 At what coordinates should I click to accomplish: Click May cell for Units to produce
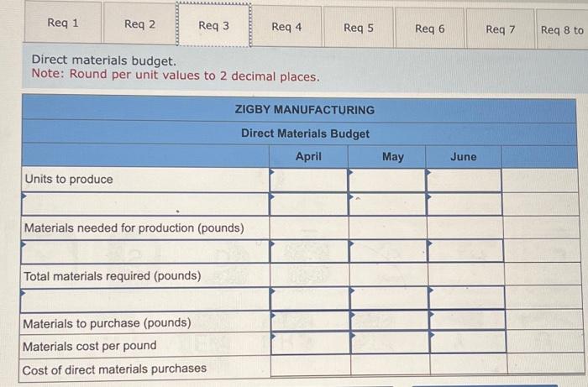[x=386, y=180]
